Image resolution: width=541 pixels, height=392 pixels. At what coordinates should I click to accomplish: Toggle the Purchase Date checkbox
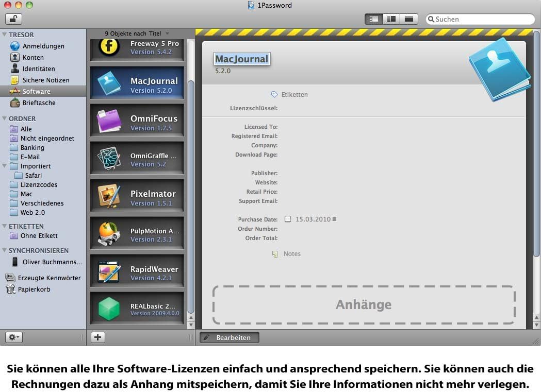pyautogui.click(x=288, y=219)
